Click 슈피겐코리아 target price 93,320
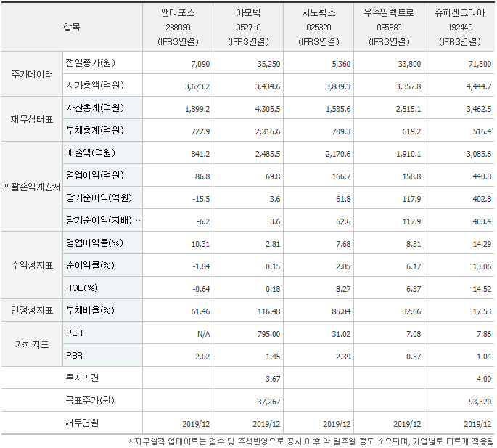497x448 pixels. pyautogui.click(x=480, y=402)
